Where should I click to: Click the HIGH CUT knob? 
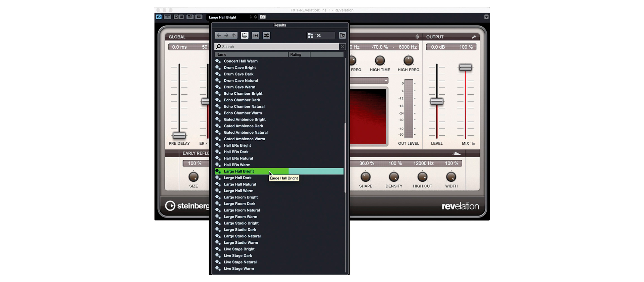423,177
